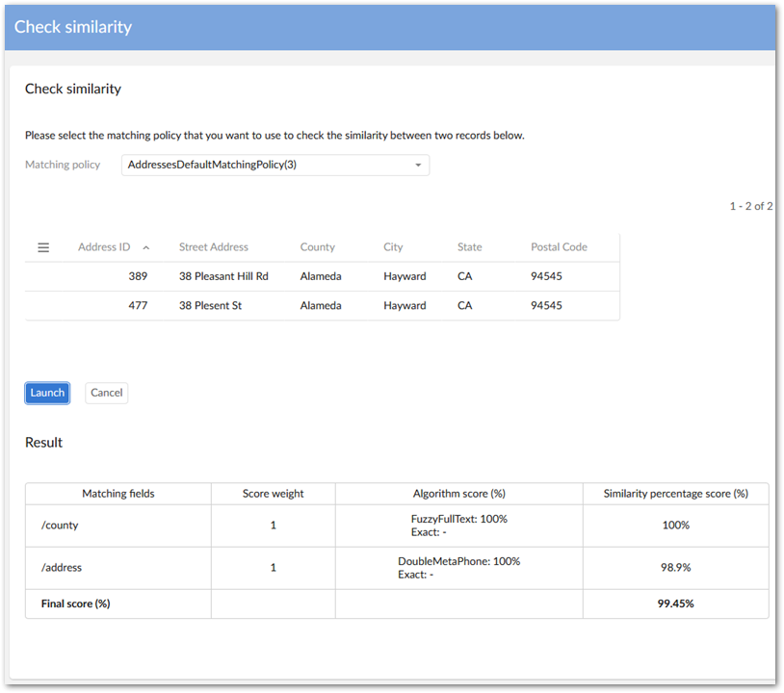Image resolution: width=784 pixels, height=693 pixels.
Task: Sort by County column header
Action: tap(317, 247)
